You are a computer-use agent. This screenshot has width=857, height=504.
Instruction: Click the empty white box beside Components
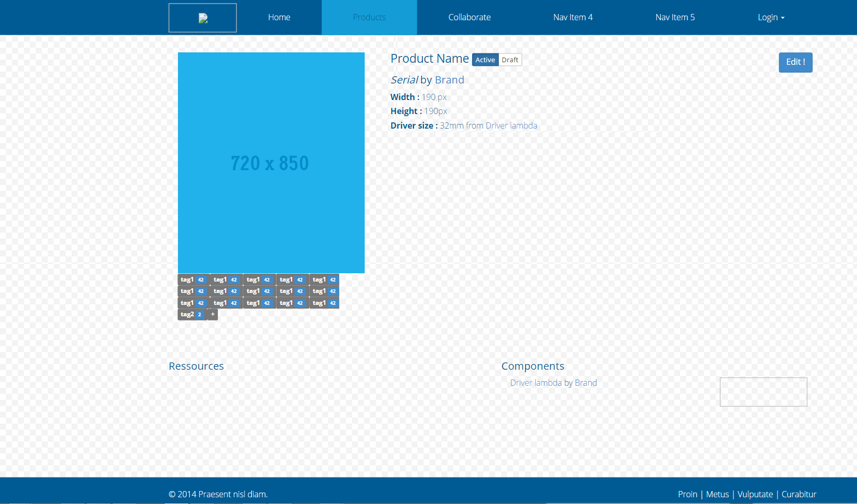[x=763, y=392]
